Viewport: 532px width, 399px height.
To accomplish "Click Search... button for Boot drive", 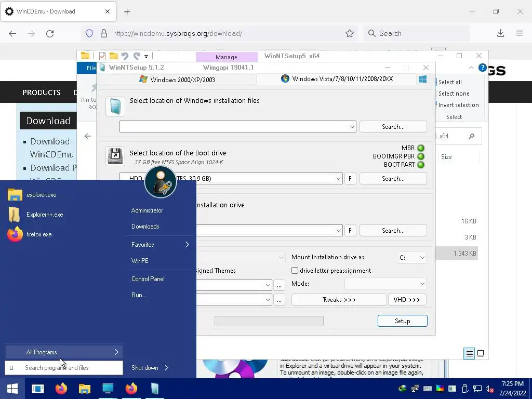I will [x=393, y=179].
